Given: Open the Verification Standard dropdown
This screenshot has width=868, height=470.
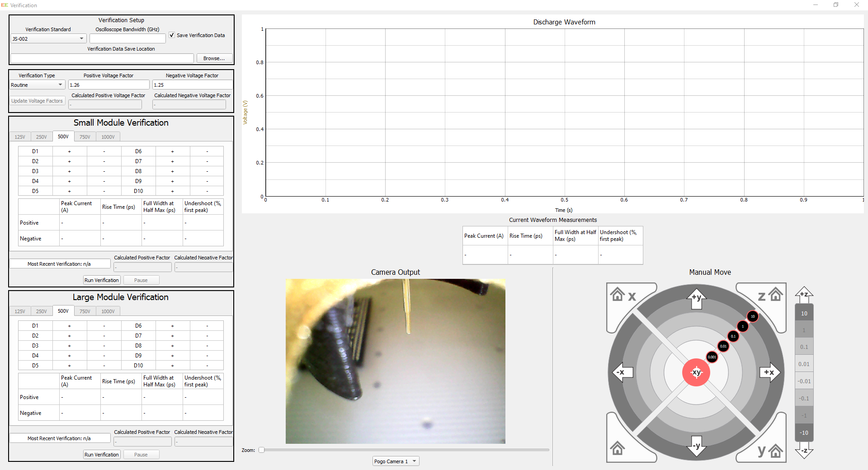Looking at the screenshot, I should click(x=48, y=39).
